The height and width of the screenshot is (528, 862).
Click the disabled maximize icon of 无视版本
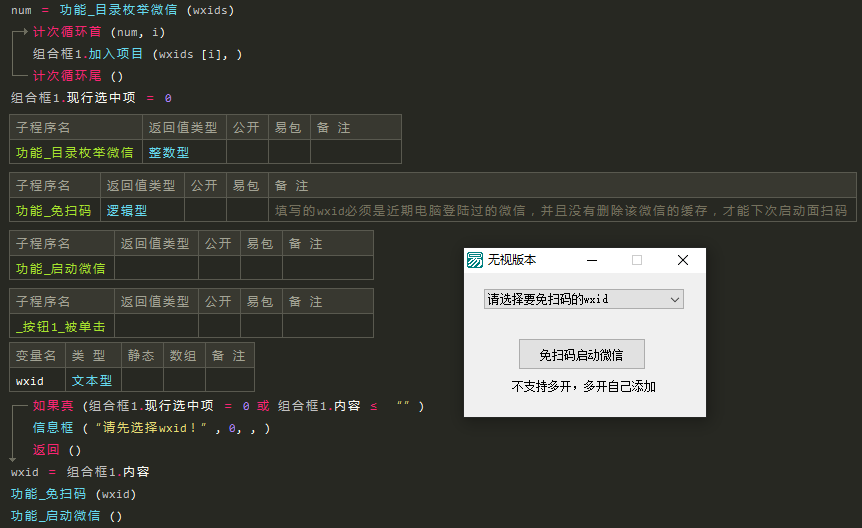[x=637, y=260]
